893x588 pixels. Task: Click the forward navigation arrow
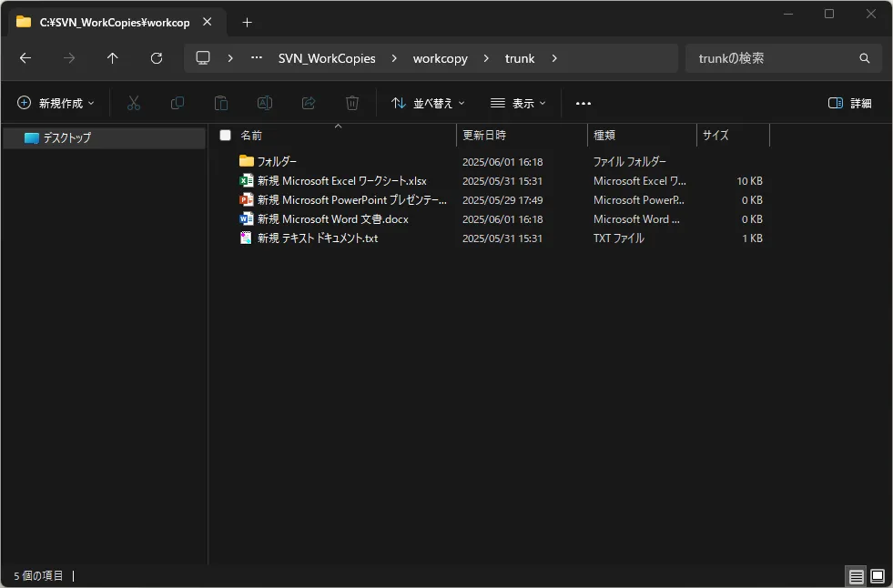[69, 58]
